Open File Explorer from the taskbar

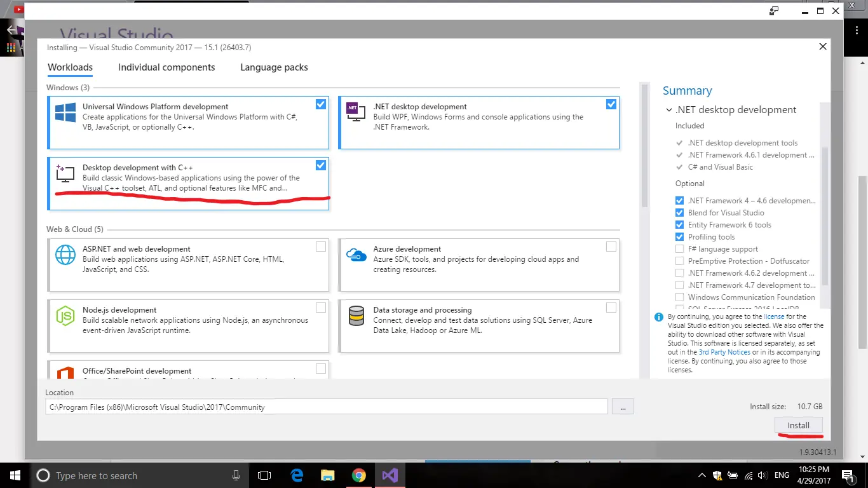point(328,475)
